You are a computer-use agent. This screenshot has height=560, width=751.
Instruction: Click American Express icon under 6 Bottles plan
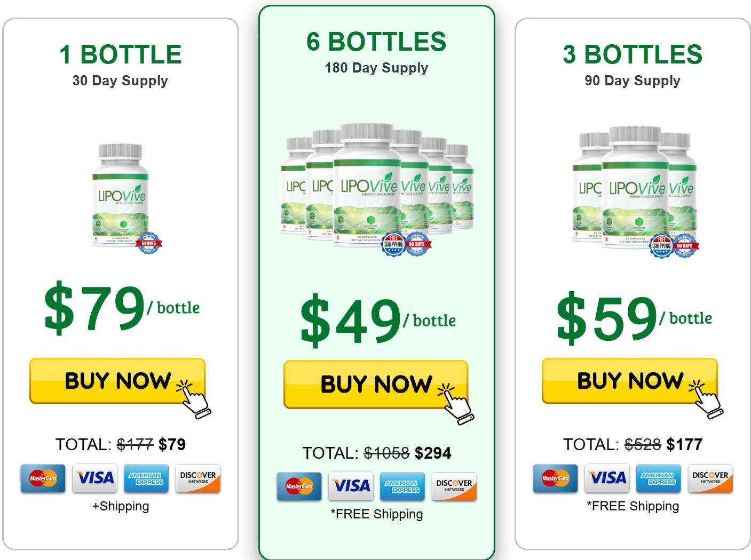[402, 486]
